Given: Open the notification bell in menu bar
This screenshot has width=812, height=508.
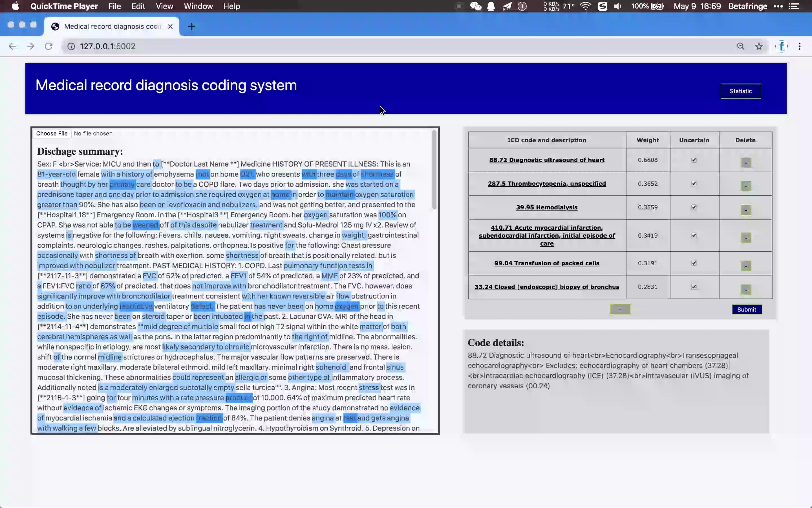Looking at the screenshot, I should click(x=491, y=6).
